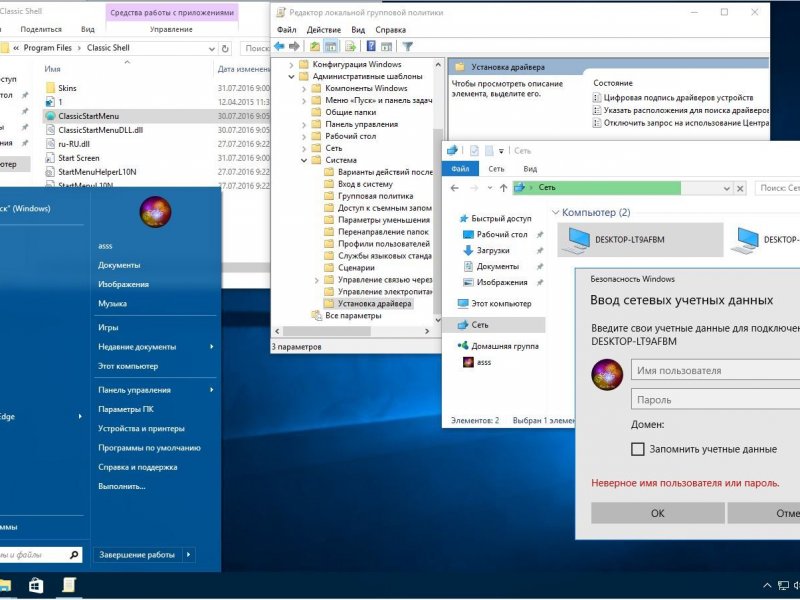Click the show action pane icon beside help

[386, 46]
